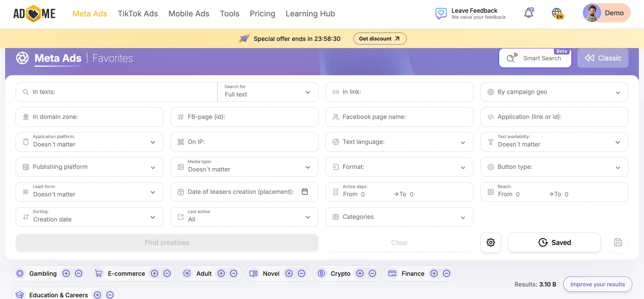Include Gambling category with plus toggle
The height and width of the screenshot is (299, 644).
[66, 273]
